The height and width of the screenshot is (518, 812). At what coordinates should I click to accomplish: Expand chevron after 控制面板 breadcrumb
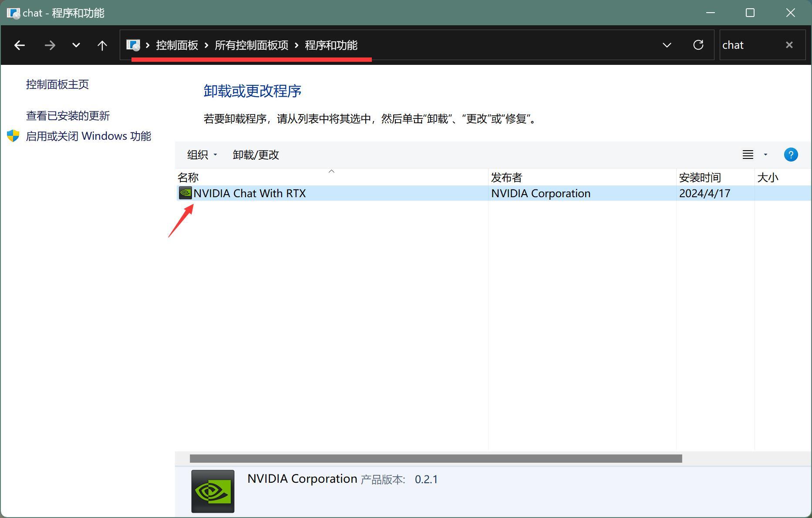(x=206, y=45)
